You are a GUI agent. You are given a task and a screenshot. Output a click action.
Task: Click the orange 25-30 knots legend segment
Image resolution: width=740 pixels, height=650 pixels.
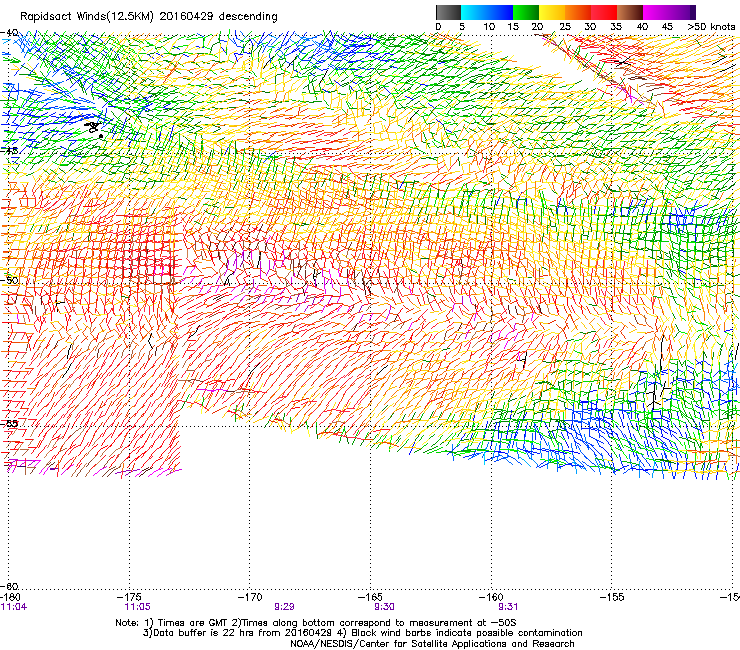(x=578, y=12)
